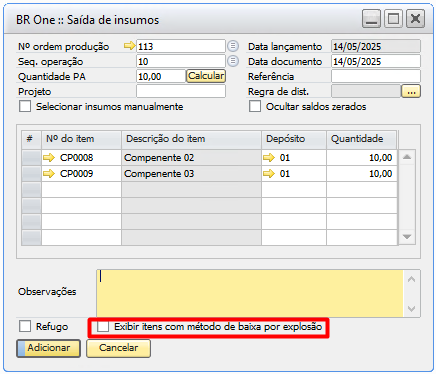Check Ocultar saldos zerados option
This screenshot has width=436, height=374.
(x=255, y=106)
